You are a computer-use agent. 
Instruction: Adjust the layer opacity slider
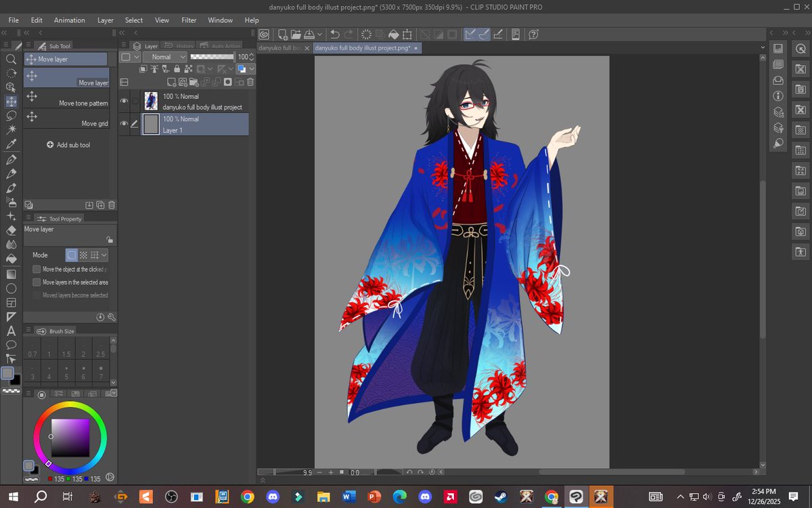click(x=212, y=57)
